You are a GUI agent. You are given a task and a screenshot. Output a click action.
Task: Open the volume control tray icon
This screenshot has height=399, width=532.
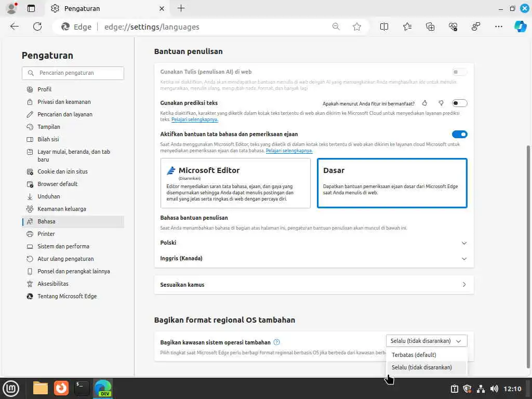coord(494,389)
